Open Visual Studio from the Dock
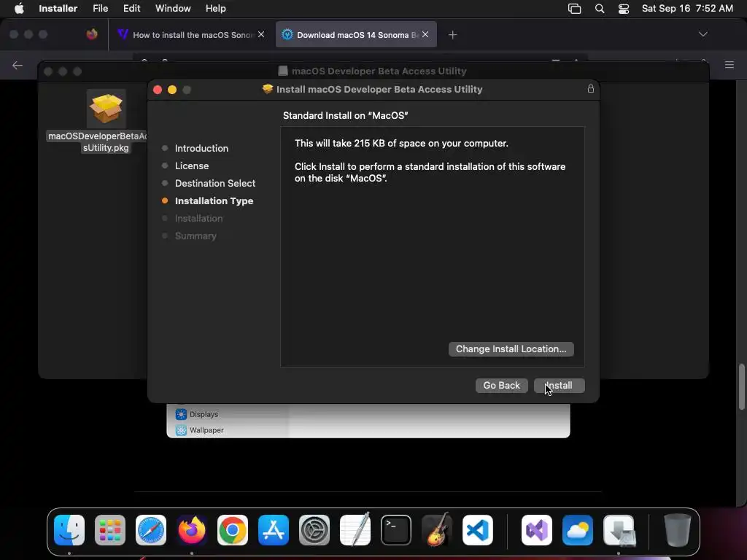The image size is (747, 560). [x=537, y=530]
